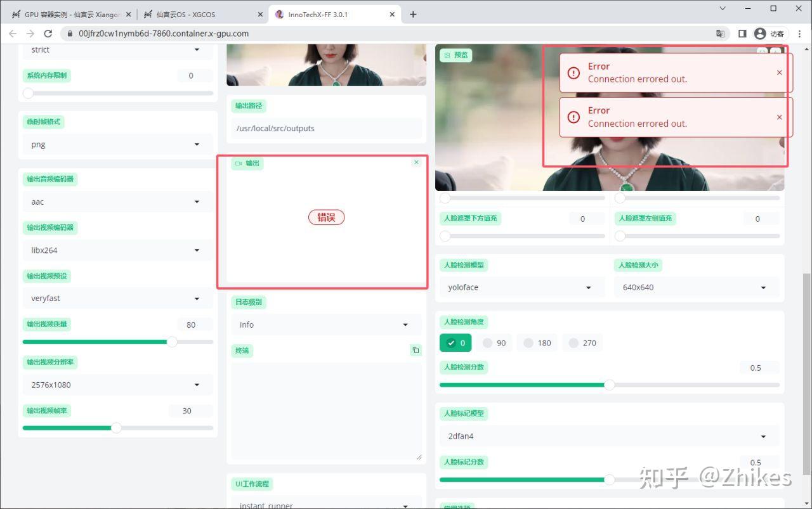Click the 人脸标记分数 slider

tap(609, 480)
